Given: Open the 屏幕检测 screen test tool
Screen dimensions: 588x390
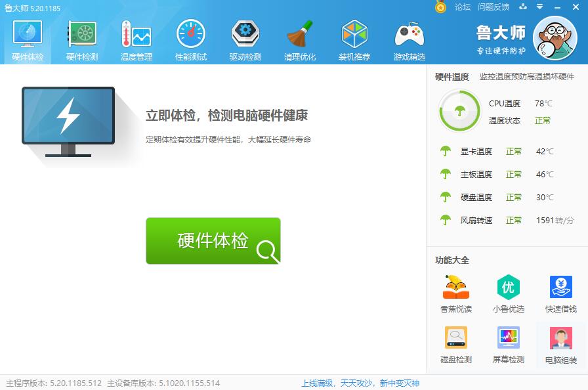Looking at the screenshot, I should (509, 344).
